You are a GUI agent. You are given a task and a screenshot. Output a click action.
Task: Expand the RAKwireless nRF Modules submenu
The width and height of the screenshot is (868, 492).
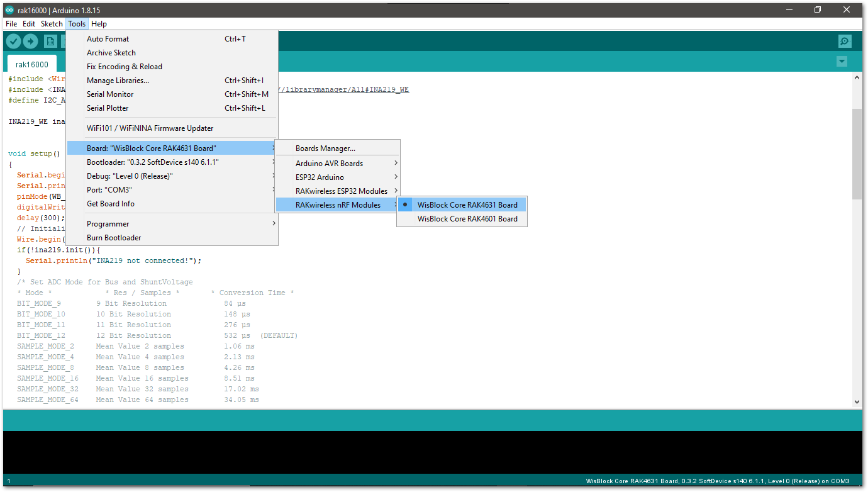338,204
